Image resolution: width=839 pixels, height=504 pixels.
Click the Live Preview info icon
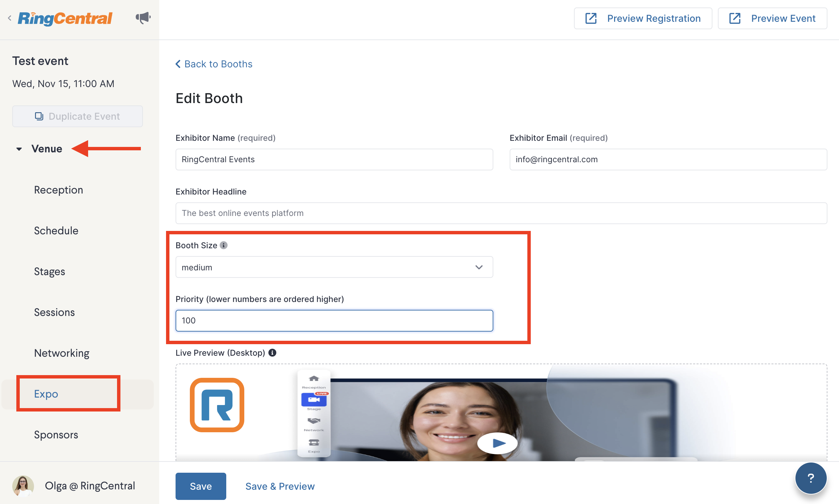pyautogui.click(x=272, y=353)
